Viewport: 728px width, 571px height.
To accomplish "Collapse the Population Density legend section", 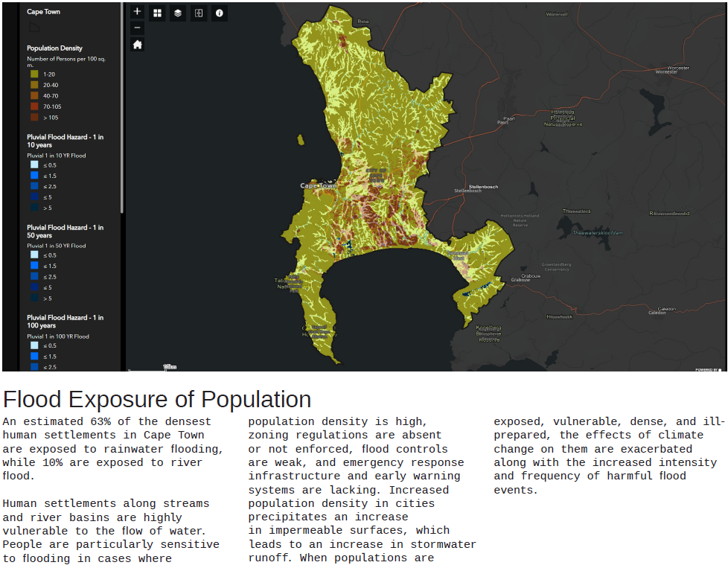I will click(56, 46).
